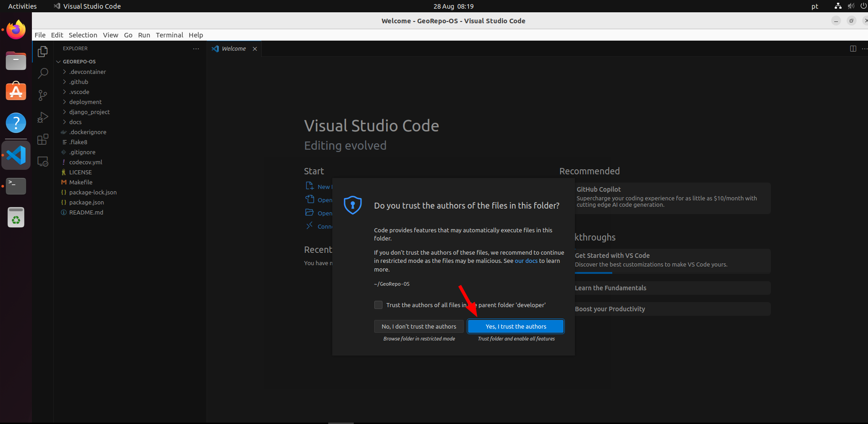Click Activities in the top bar
868x424 pixels.
tap(22, 6)
